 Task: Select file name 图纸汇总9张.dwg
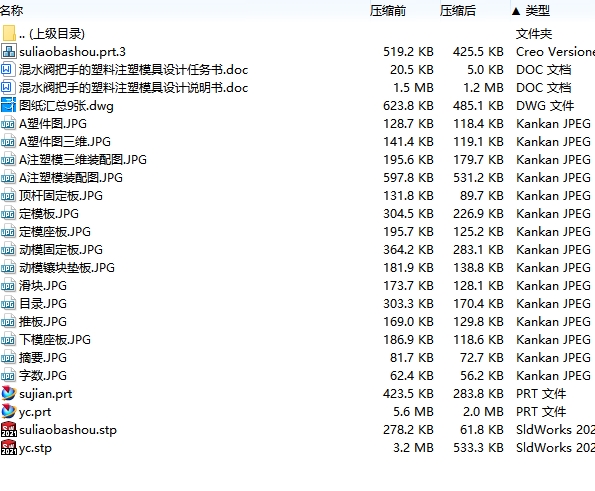[x=66, y=105]
